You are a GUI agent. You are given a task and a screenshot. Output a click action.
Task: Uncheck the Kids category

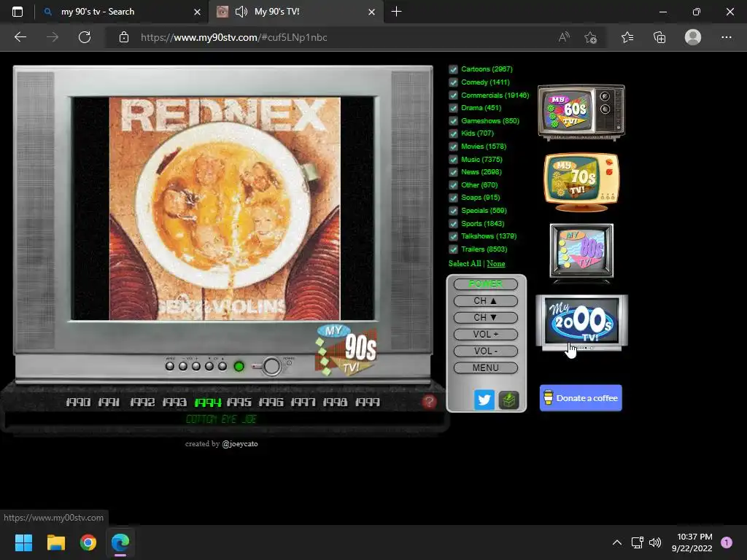coord(454,134)
